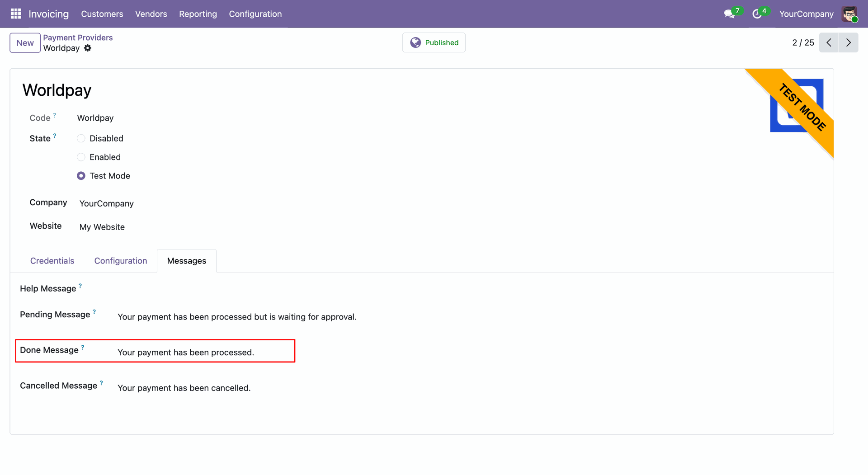Show help tooltip for Done Message
868x475 pixels.
click(x=83, y=348)
